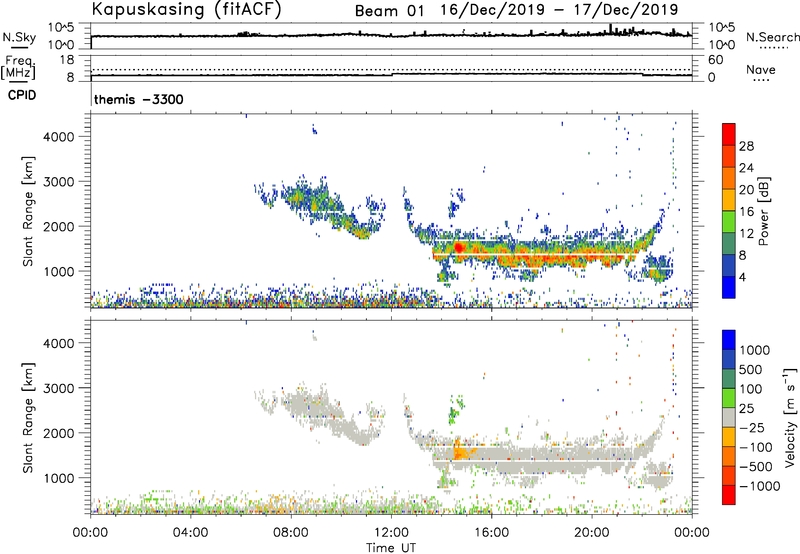Click the orange velocity patch in the velocity panel

click(459, 450)
